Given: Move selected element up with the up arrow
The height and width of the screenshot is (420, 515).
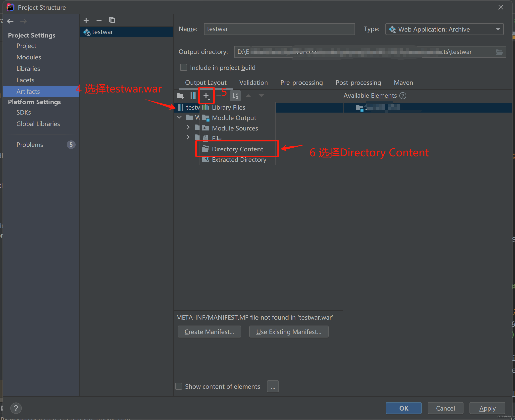Looking at the screenshot, I should click(248, 96).
